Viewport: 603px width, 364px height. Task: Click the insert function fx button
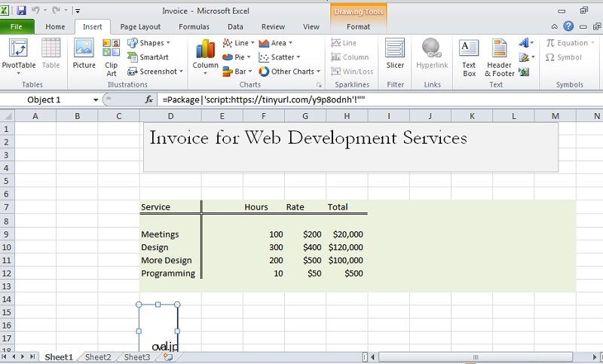point(148,99)
